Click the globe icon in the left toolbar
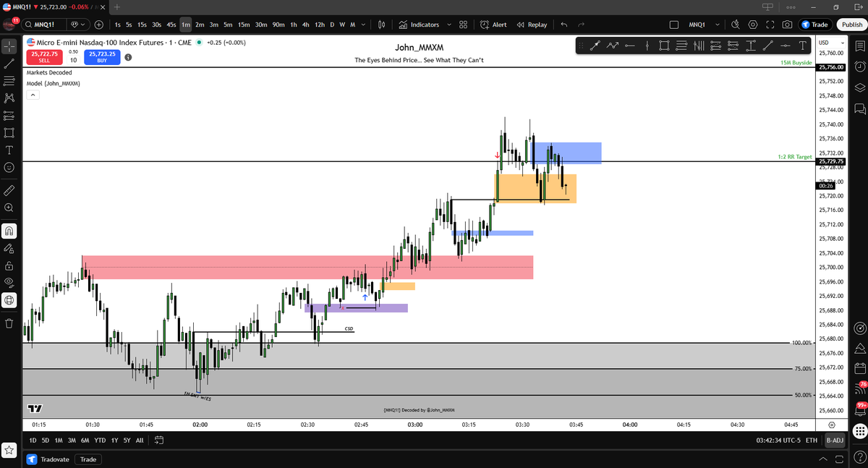The width and height of the screenshot is (868, 468). 9,299
